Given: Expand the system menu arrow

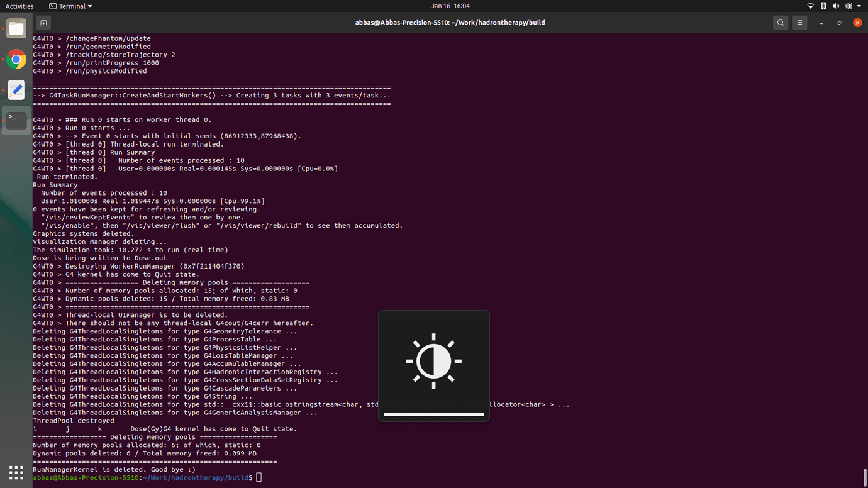Looking at the screenshot, I should (x=859, y=6).
